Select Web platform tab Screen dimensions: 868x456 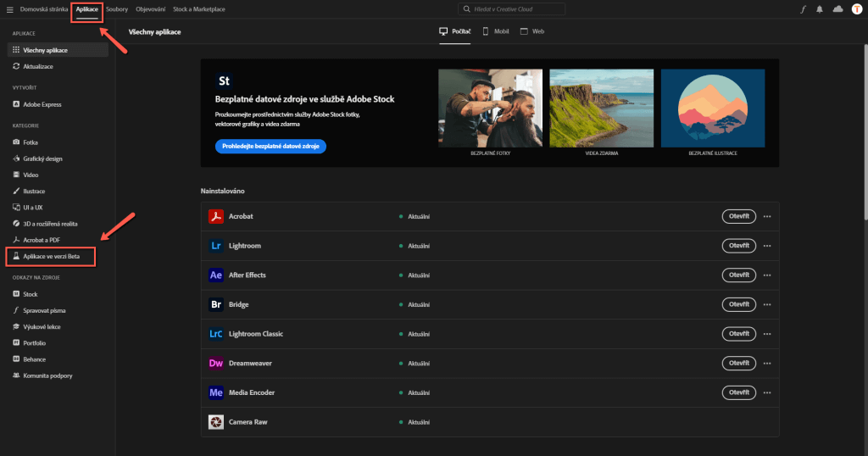[532, 31]
